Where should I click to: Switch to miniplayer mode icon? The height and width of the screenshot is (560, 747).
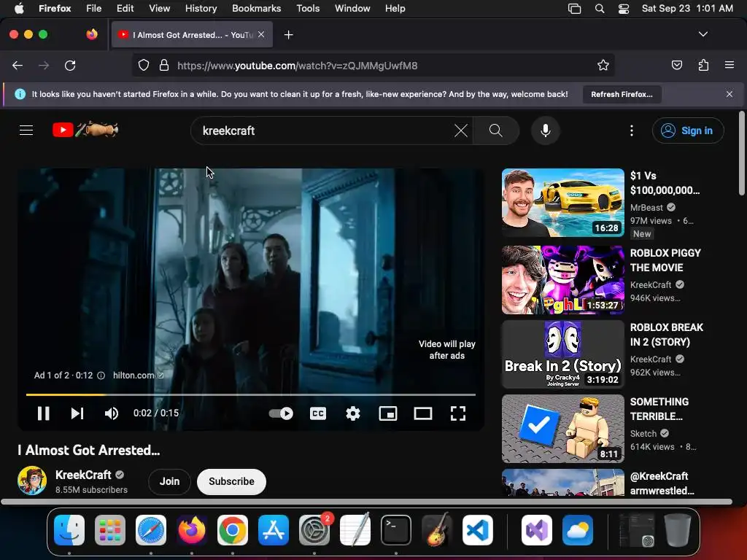[x=388, y=413]
